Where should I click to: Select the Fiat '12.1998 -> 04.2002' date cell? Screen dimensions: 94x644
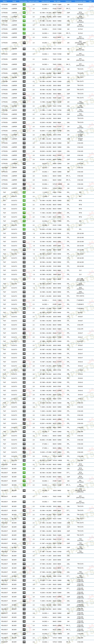pos(46,391)
